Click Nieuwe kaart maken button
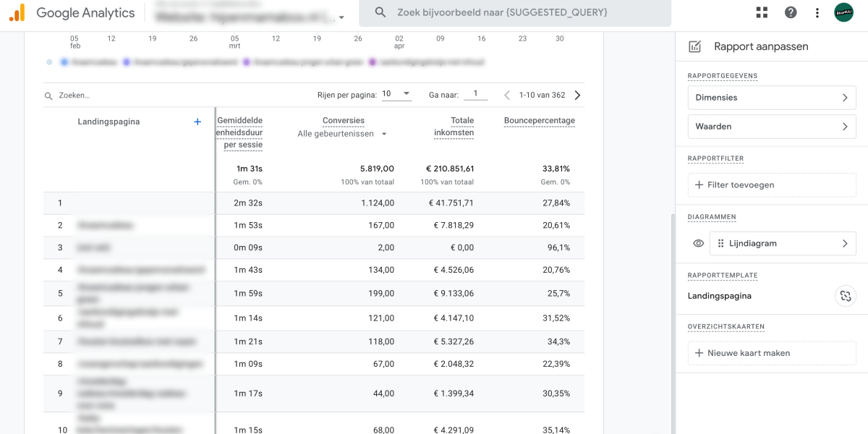868x434 pixels. 771,353
